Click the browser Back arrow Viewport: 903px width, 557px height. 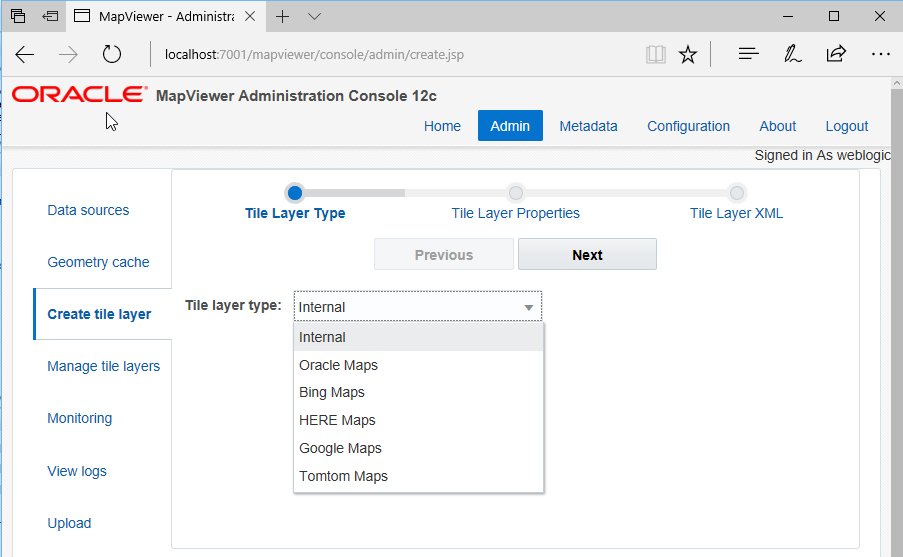25,55
